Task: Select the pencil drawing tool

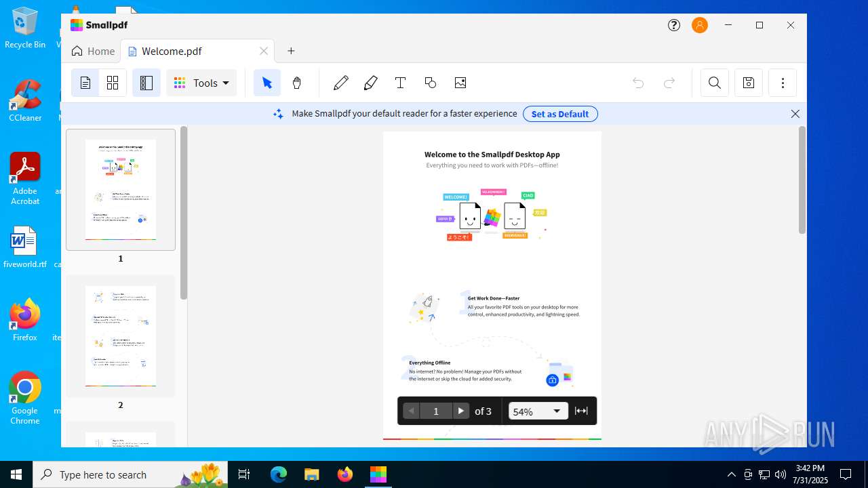Action: tap(341, 83)
